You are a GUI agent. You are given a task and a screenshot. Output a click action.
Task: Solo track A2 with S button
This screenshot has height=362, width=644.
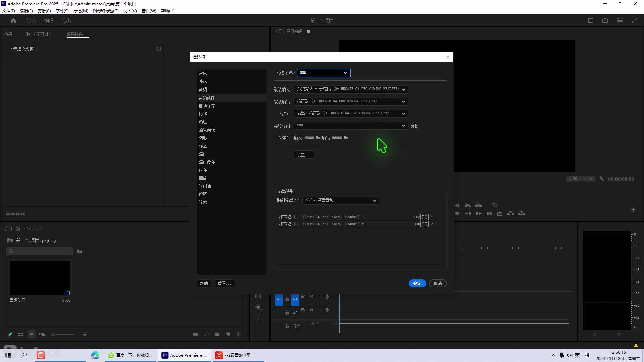pos(319,310)
